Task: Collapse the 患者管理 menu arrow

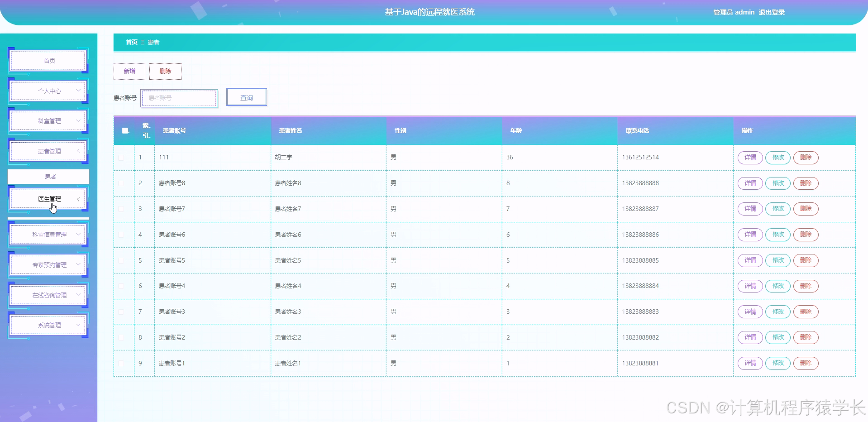Action: click(x=78, y=151)
